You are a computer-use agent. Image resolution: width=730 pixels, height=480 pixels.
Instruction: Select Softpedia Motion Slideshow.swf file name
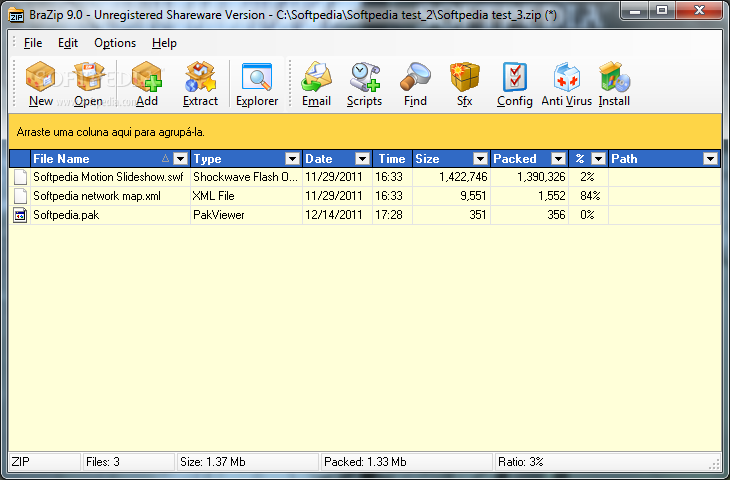[x=108, y=177]
